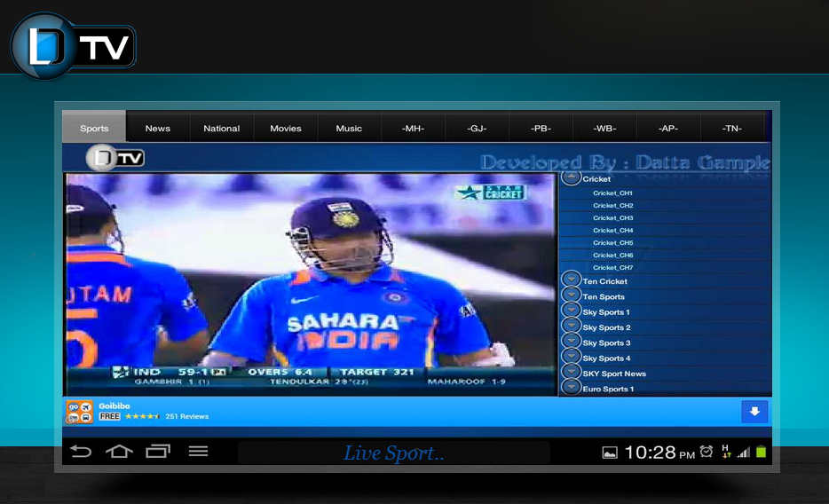The height and width of the screenshot is (504, 829).
Task: Click the alarm clock status icon
Action: click(707, 451)
